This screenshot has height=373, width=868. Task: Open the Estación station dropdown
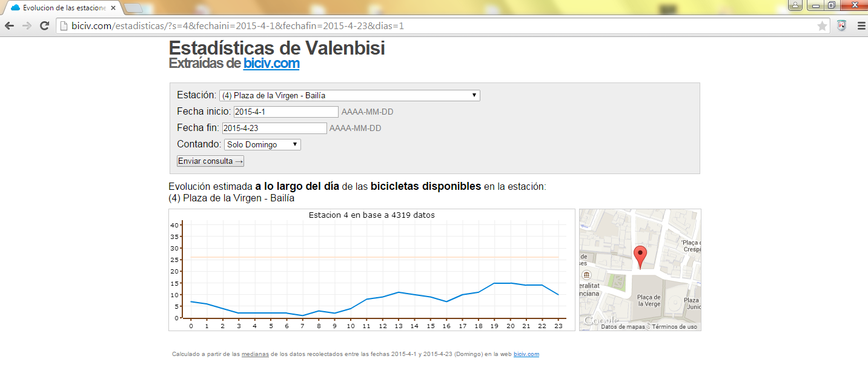point(350,95)
